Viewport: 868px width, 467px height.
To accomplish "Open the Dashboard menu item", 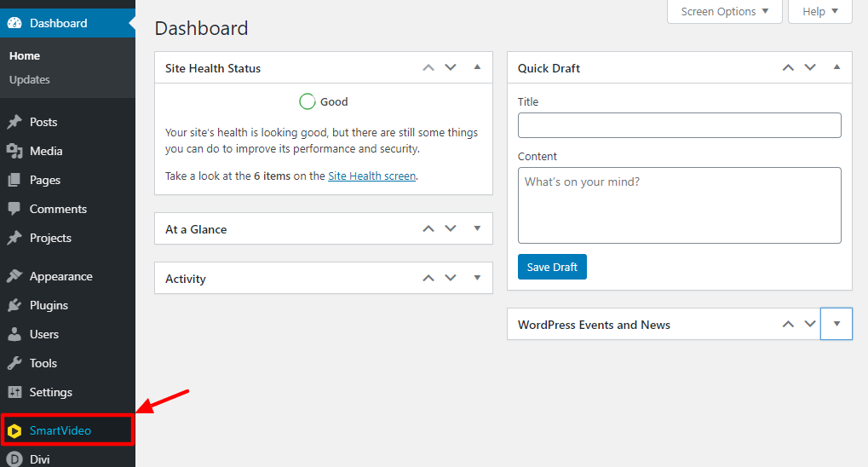I will [67, 23].
